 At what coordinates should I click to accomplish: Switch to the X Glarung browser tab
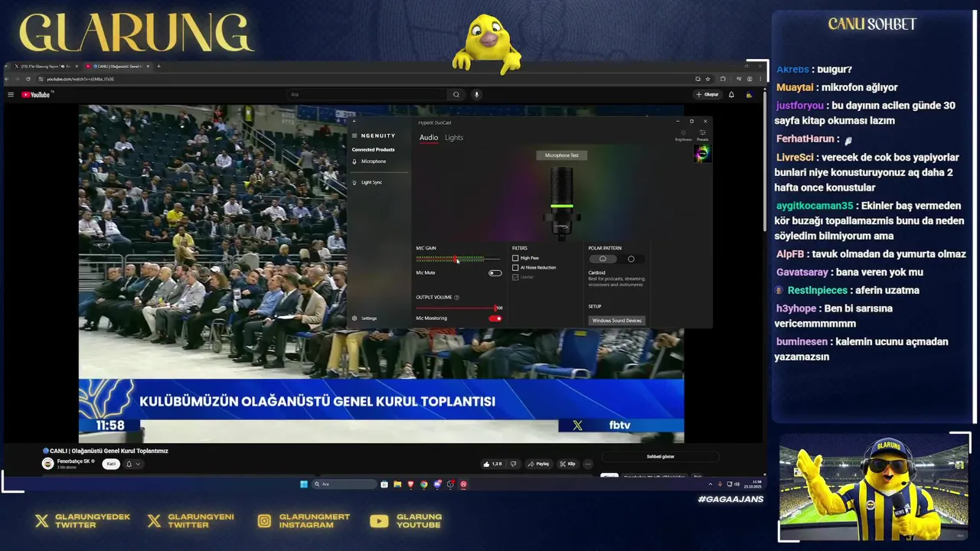pyautogui.click(x=45, y=67)
